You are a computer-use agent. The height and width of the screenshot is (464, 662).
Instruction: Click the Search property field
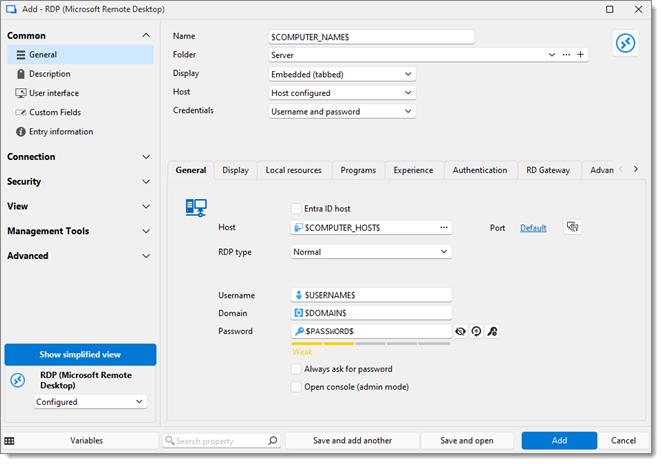tap(221, 441)
